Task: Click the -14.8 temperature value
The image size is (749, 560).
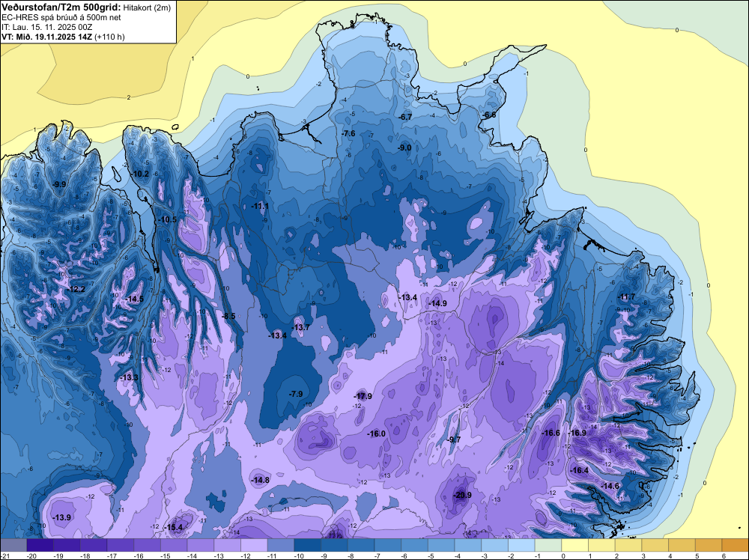Action: [261, 481]
